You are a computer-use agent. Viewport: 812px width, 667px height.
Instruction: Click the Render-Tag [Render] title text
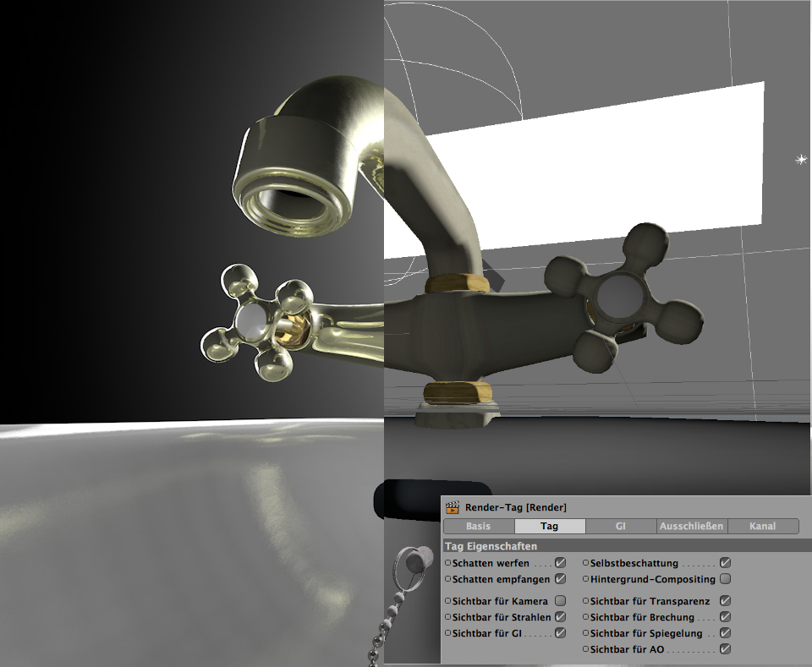pos(516,507)
